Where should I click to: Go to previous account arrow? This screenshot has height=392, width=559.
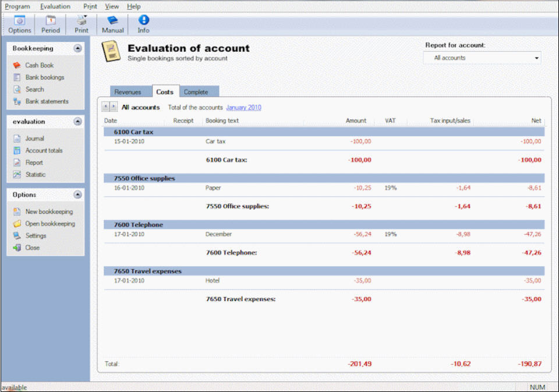point(105,107)
